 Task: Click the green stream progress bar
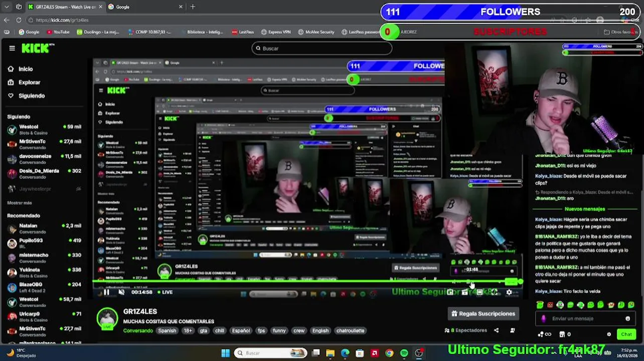(x=307, y=282)
